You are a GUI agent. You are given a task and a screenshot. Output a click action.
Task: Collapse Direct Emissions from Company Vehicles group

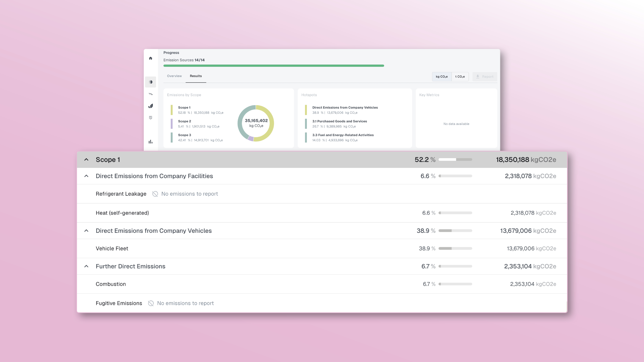click(86, 231)
